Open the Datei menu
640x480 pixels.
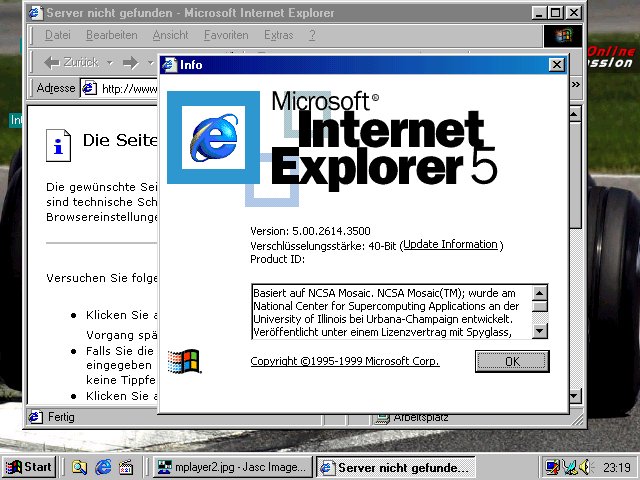(x=57, y=35)
